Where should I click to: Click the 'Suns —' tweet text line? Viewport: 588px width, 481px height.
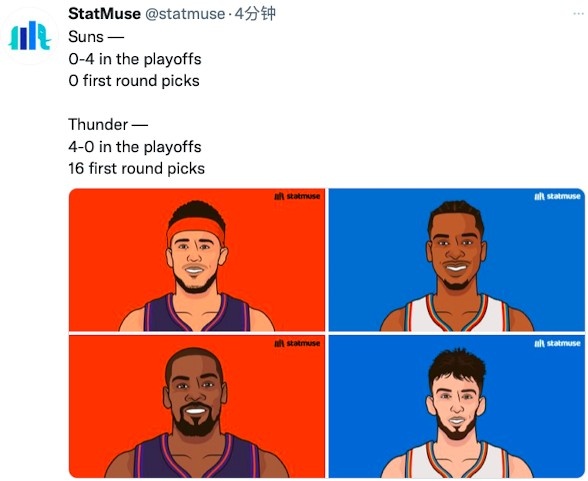tap(96, 37)
